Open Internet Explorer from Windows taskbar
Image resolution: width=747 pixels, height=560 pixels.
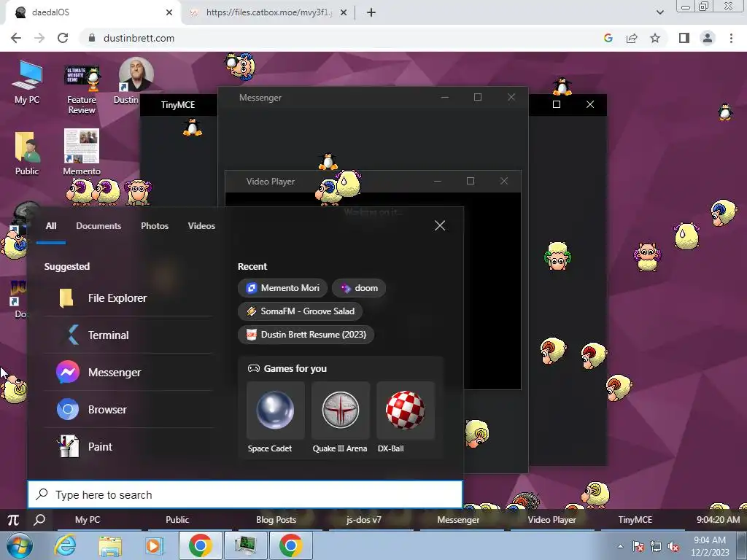pyautogui.click(x=65, y=545)
